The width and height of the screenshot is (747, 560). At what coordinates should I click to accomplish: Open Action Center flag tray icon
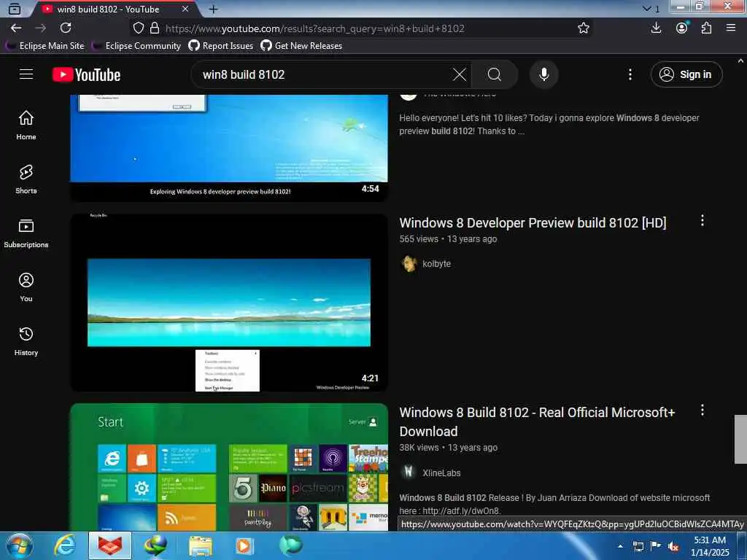[656, 546]
